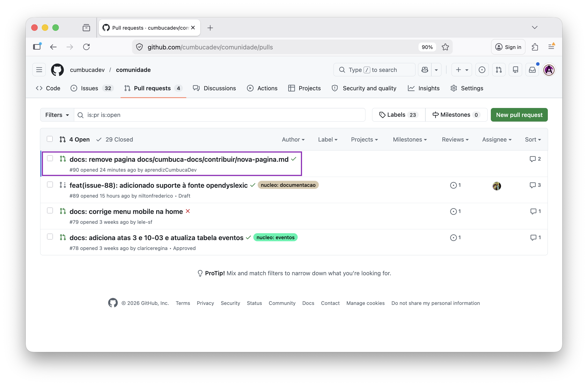Open the Reviews filter dropdown
This screenshot has width=588, height=386.
tap(455, 139)
